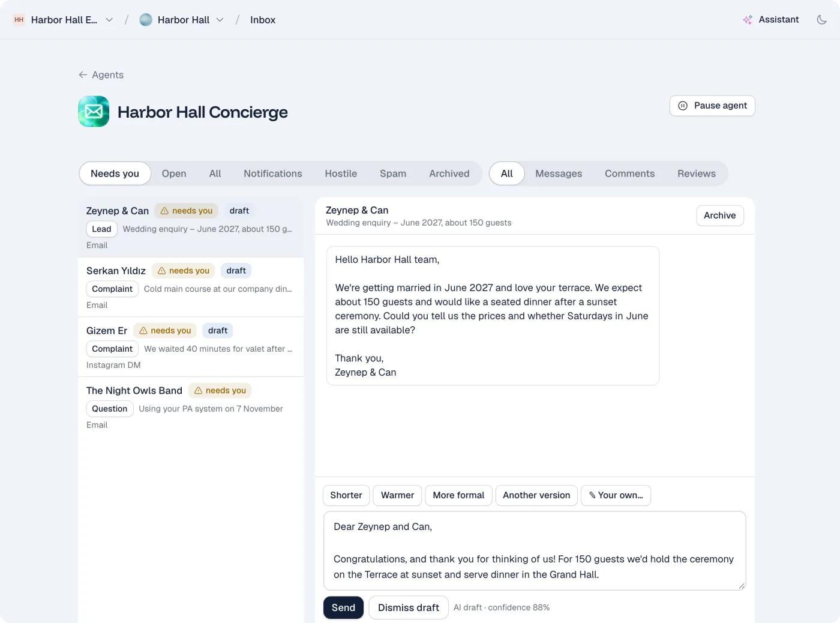Click the Harbor Hall globe avatar
Viewport: 840px width, 623px height.
(146, 20)
